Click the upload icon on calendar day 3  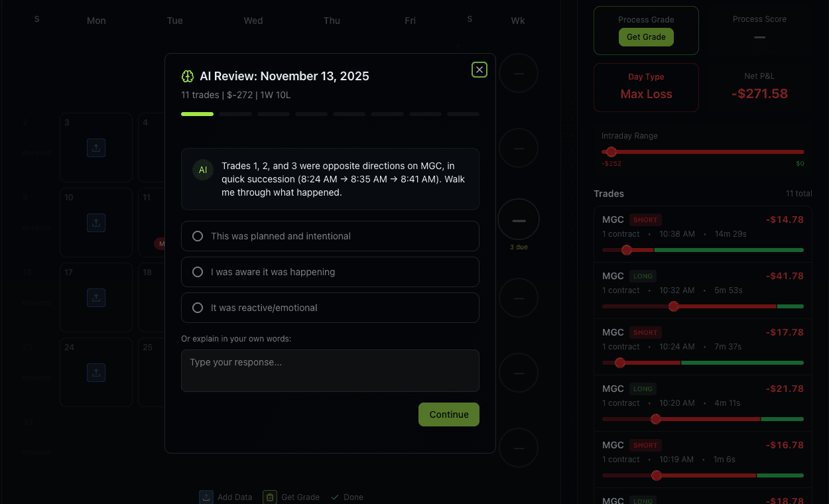pyautogui.click(x=96, y=148)
